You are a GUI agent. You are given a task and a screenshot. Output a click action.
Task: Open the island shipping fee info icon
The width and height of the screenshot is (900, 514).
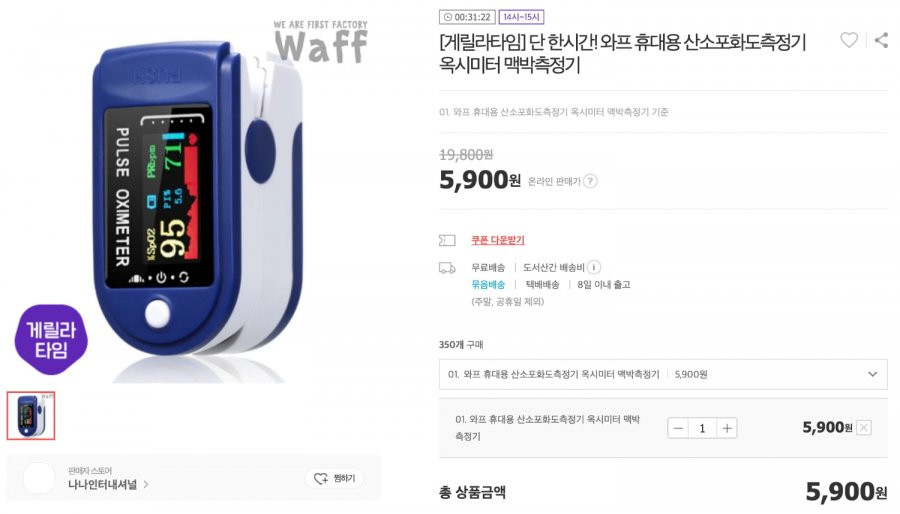595,267
